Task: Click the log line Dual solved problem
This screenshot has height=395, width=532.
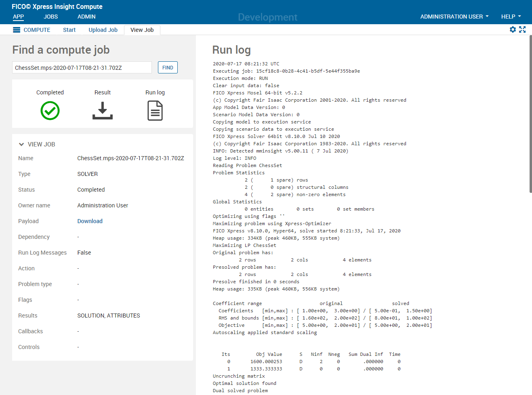Action: pos(240,391)
